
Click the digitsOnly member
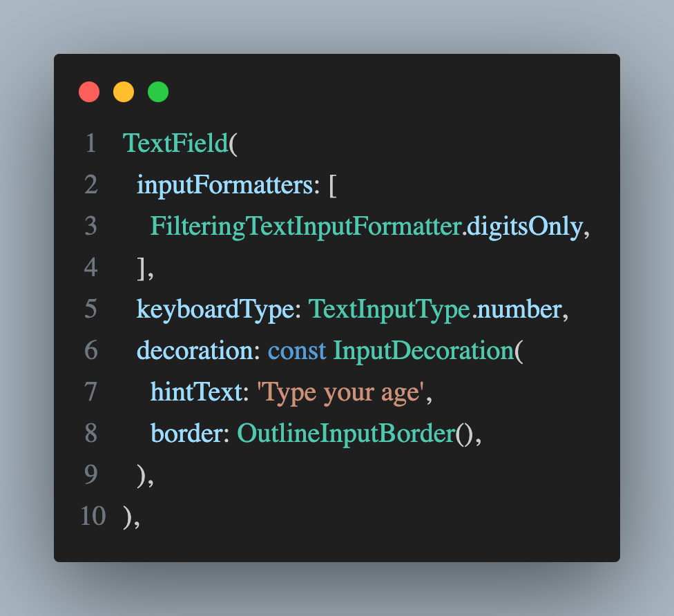click(x=523, y=226)
